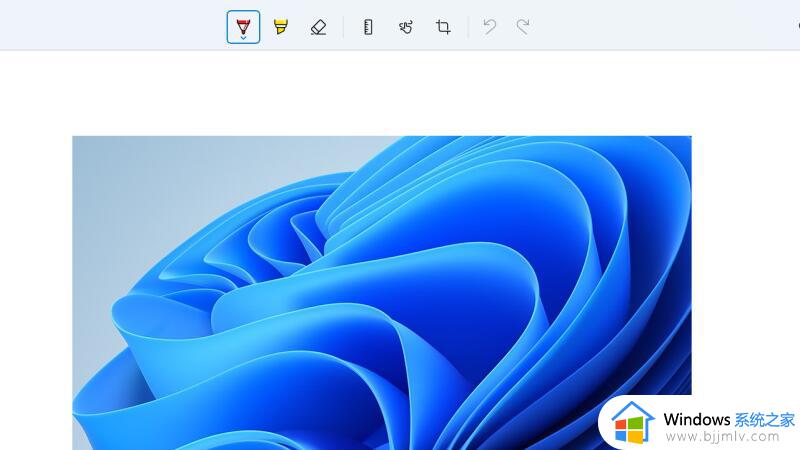Image resolution: width=800 pixels, height=450 pixels.
Task: Activate the image crop tool
Action: 443,27
